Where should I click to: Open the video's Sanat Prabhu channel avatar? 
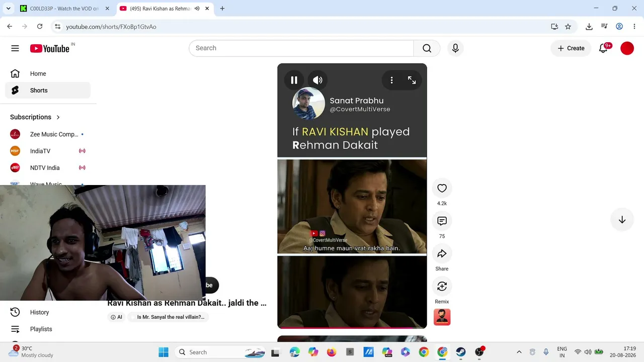pyautogui.click(x=308, y=104)
